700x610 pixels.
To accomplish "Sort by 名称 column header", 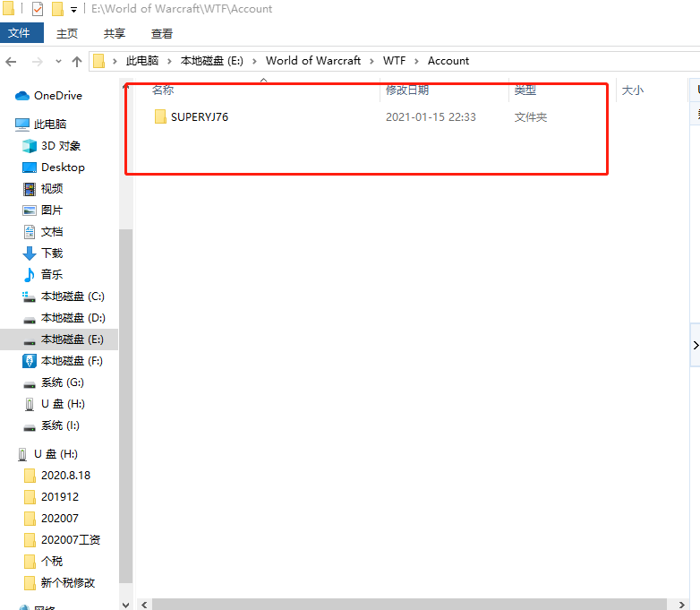I will pos(163,90).
